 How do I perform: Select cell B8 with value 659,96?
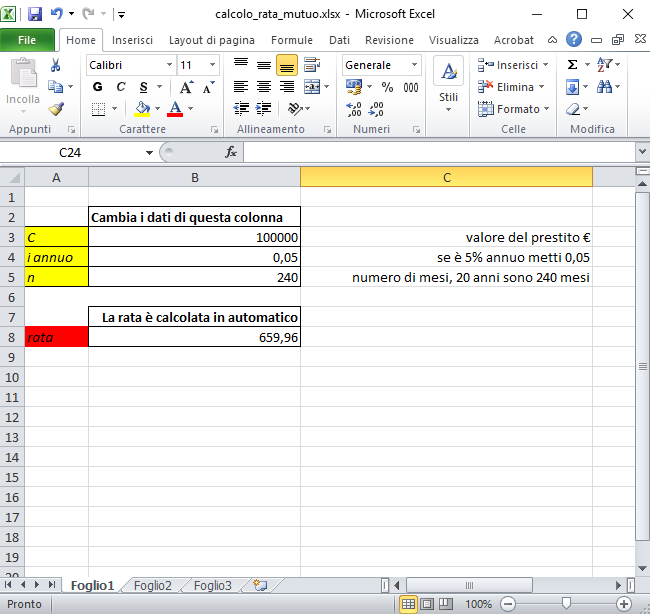tap(194, 337)
